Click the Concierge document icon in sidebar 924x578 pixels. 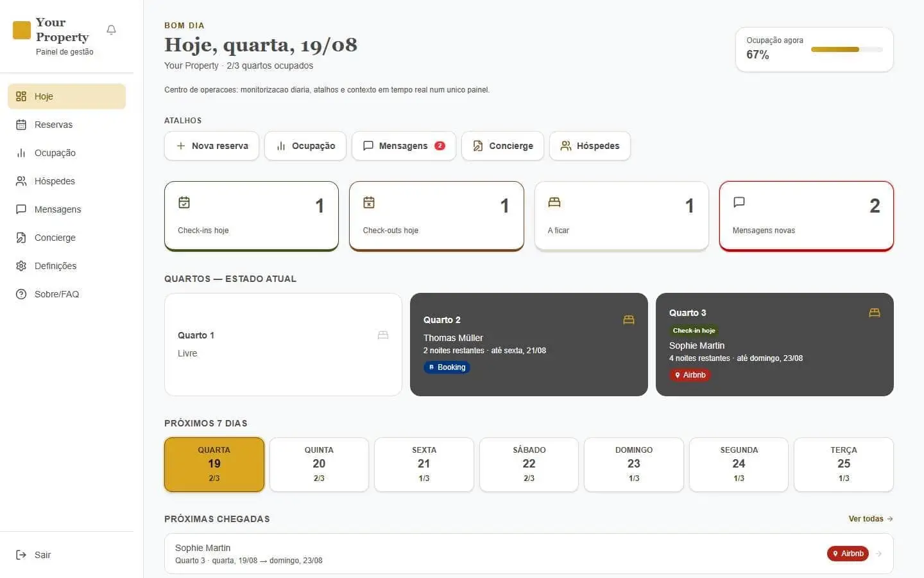point(21,238)
